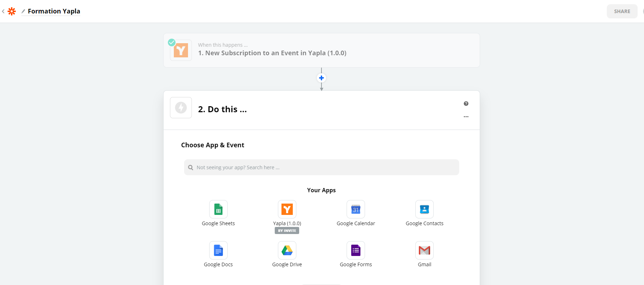This screenshot has width=644, height=285.
Task: Click the lightning bolt action step icon
Action: coord(181,108)
